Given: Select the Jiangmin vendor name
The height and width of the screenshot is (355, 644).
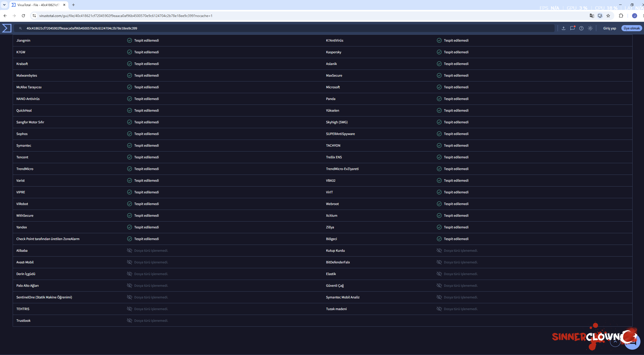Looking at the screenshot, I should (23, 40).
